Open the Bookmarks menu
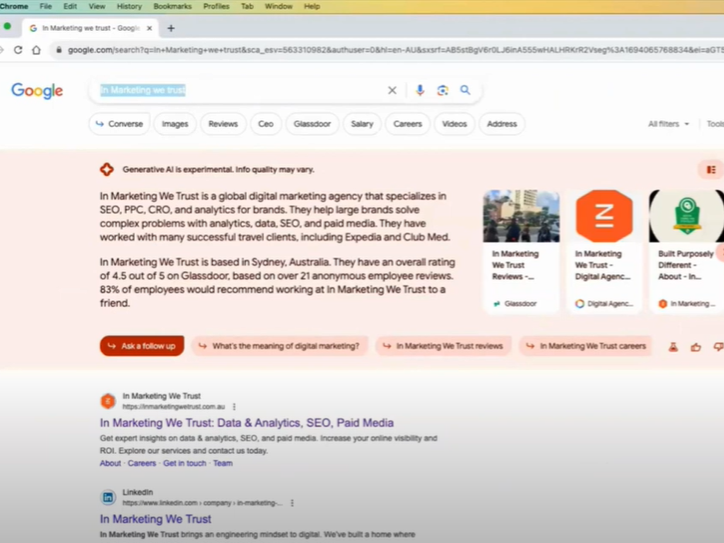The height and width of the screenshot is (543, 724). pos(172,6)
